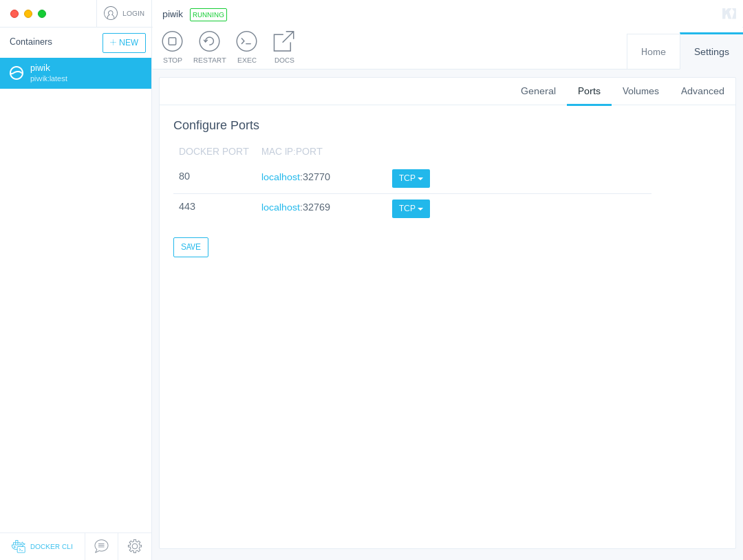Screen dimensions: 743x560
Task: Open localhost:32769 link
Action: (296, 208)
